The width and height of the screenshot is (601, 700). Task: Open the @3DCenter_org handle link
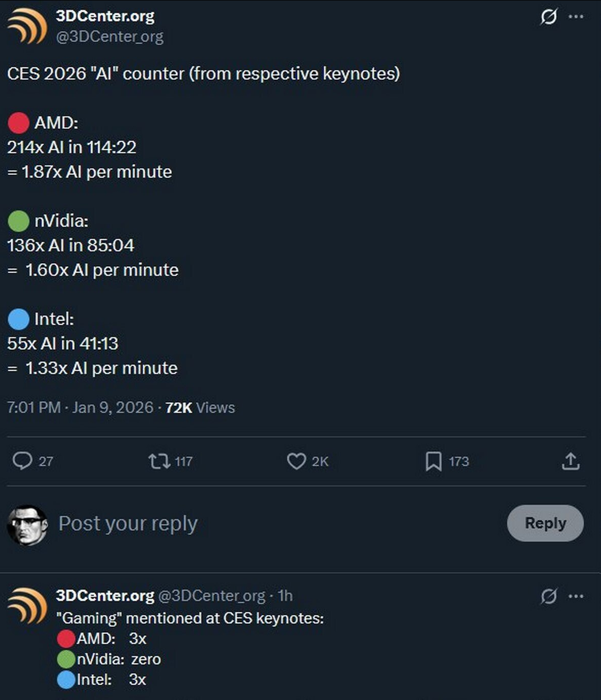[110, 37]
